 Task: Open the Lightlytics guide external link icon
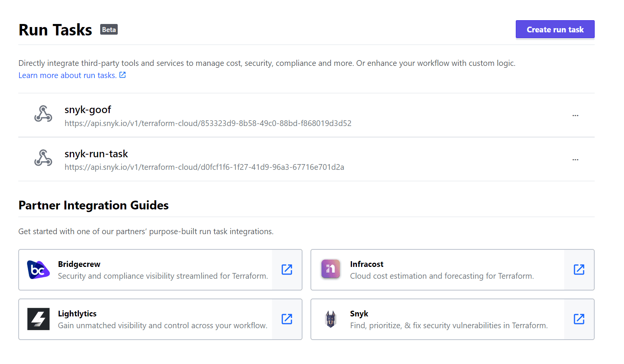coord(287,319)
